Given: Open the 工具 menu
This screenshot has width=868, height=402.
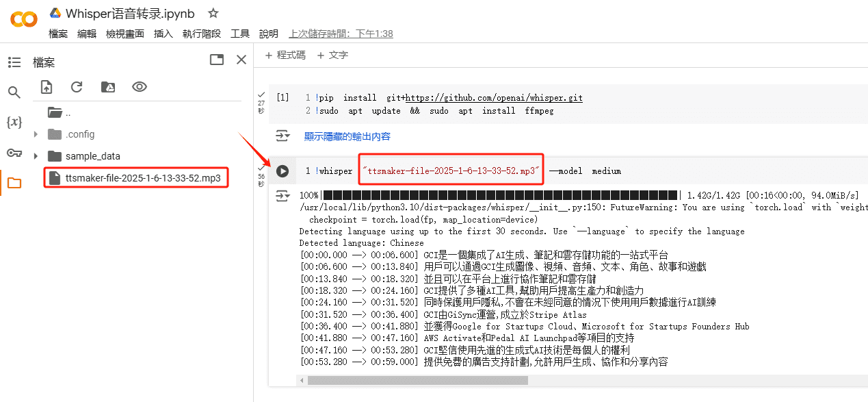Looking at the screenshot, I should tap(240, 34).
